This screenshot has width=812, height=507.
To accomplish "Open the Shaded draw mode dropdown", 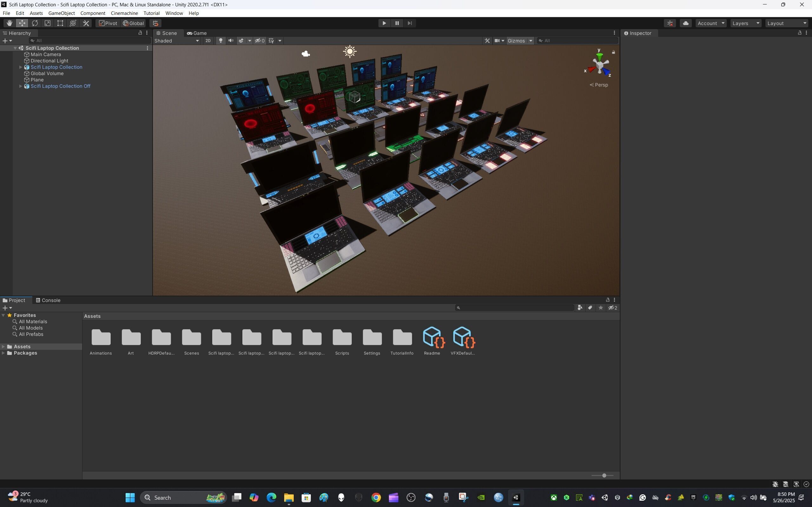I will click(x=177, y=41).
